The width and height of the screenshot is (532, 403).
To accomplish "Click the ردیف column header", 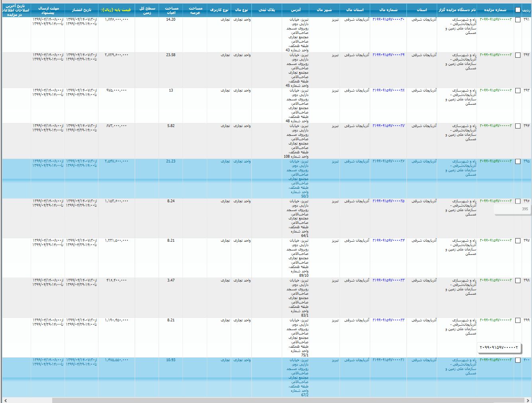I will (526, 10).
